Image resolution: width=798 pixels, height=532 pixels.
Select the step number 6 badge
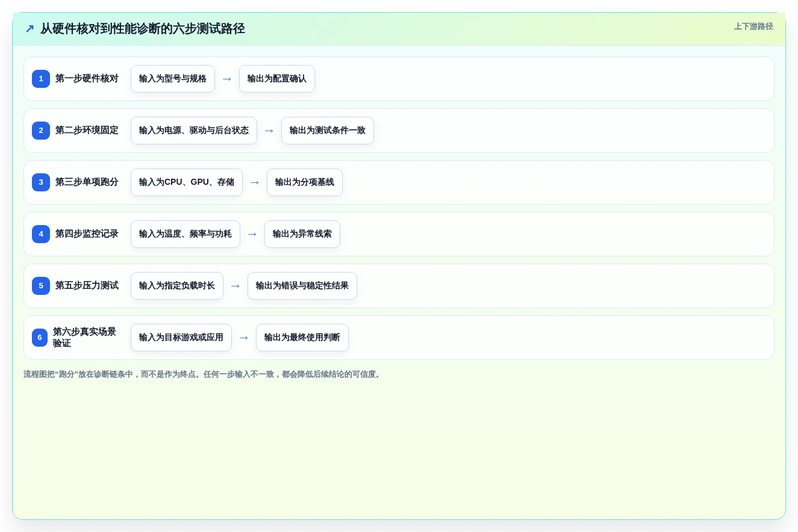pos(40,338)
